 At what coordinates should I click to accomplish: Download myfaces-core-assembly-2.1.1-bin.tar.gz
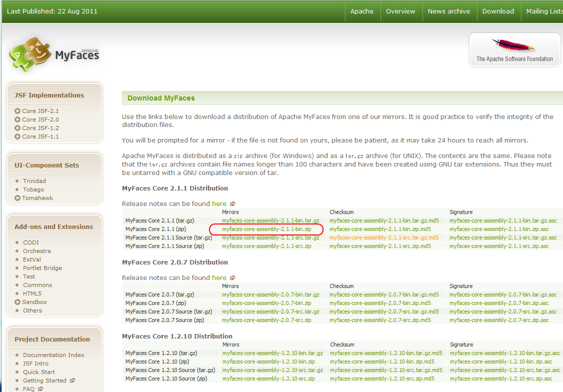270,221
